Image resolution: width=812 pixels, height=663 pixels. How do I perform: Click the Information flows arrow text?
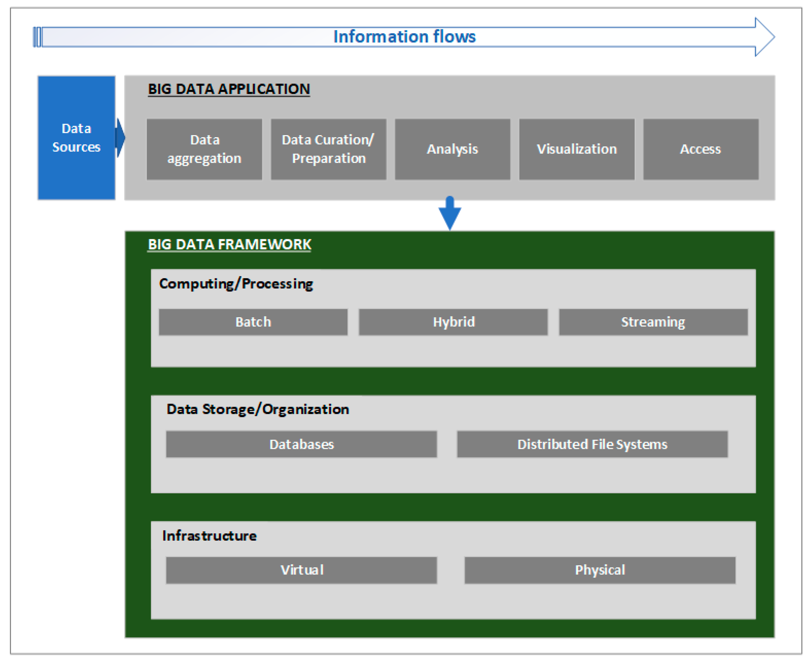point(404,37)
